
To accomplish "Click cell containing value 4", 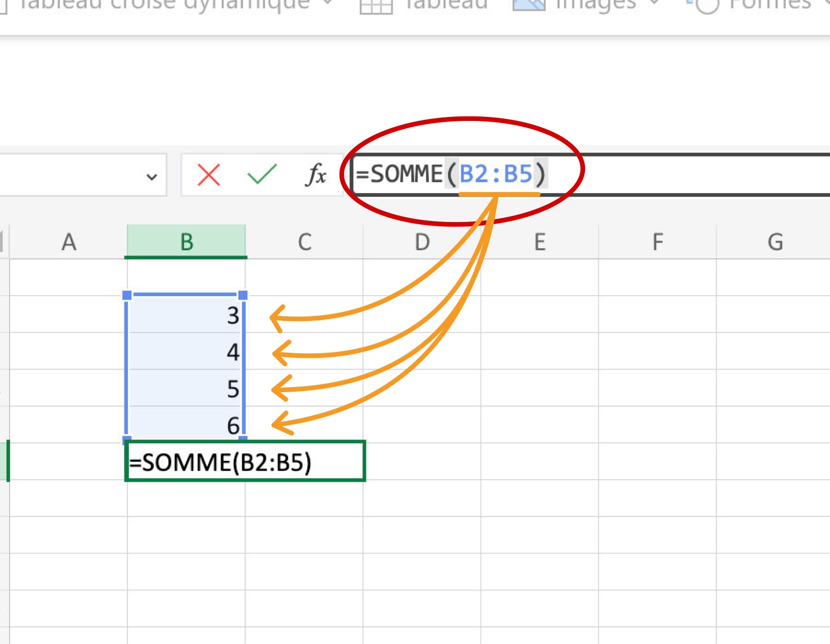I will (186, 351).
